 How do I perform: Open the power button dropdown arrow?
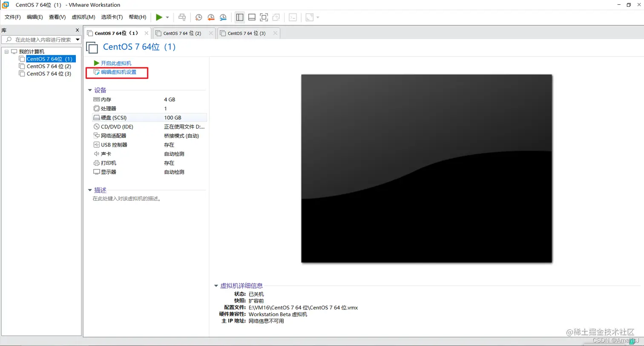click(x=167, y=17)
